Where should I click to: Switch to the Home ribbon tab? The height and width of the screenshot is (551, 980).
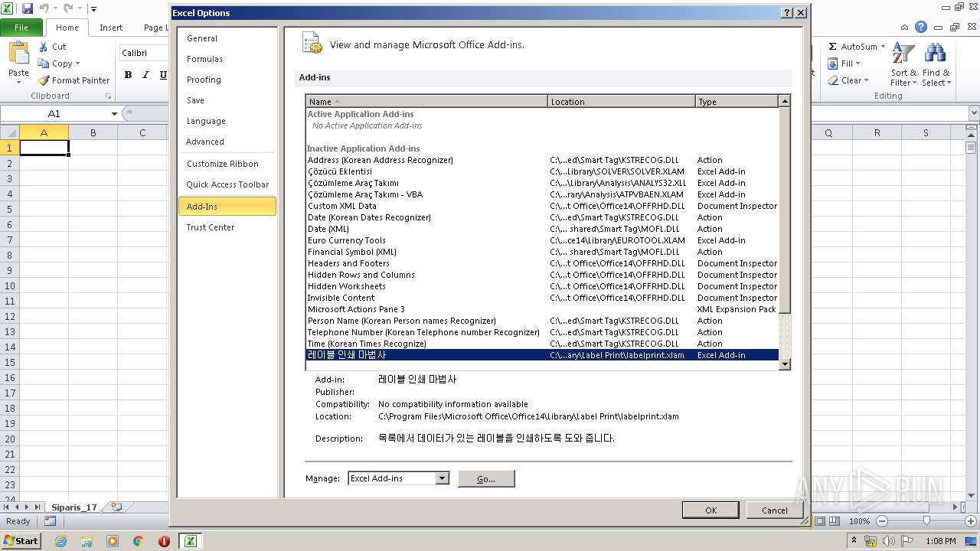pyautogui.click(x=67, y=27)
